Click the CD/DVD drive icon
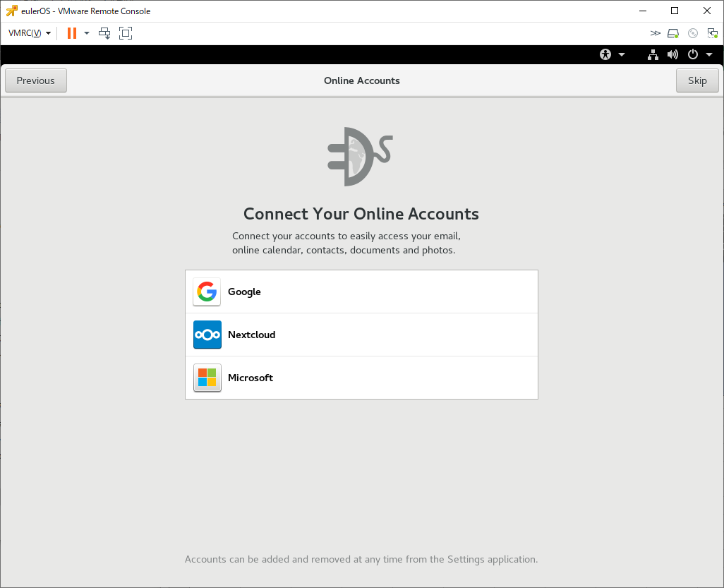 click(692, 33)
